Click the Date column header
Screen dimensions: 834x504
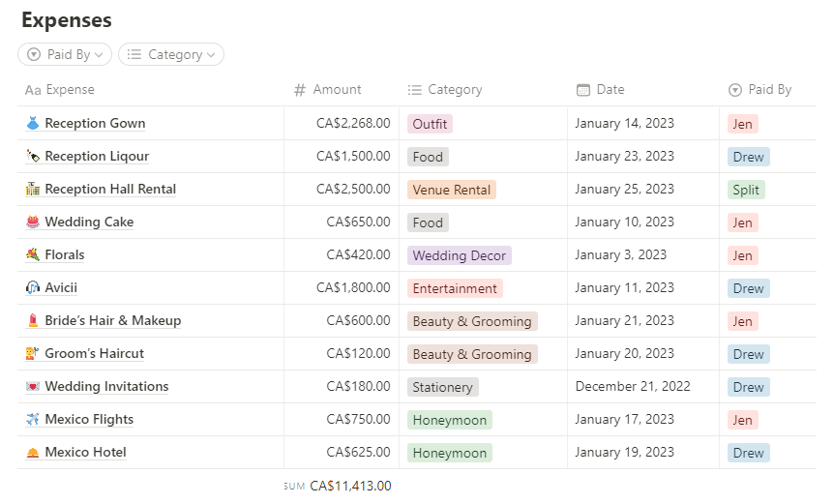[610, 90]
